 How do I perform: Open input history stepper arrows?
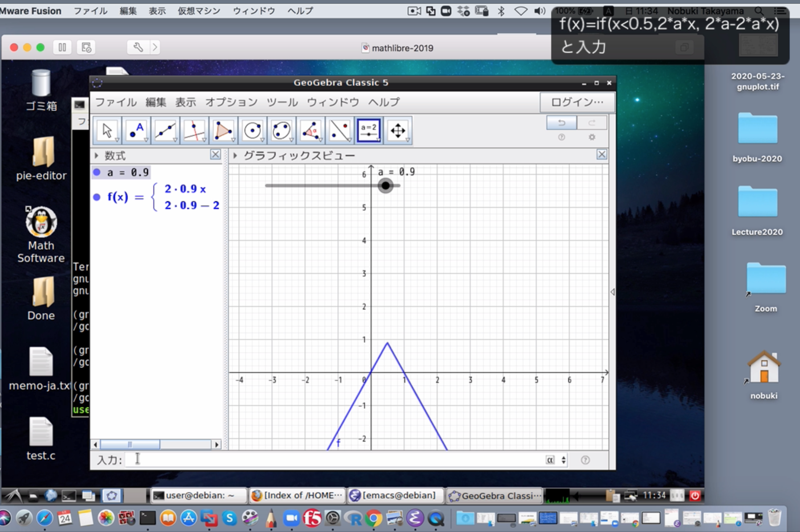click(564, 460)
